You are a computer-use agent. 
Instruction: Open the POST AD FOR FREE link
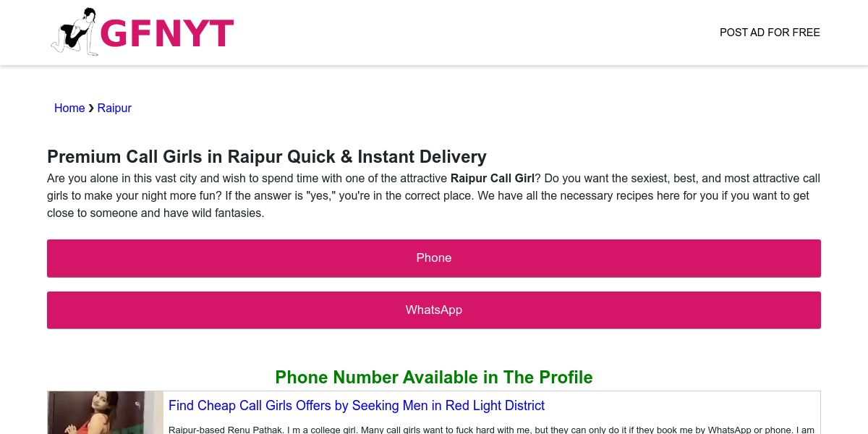(x=770, y=33)
